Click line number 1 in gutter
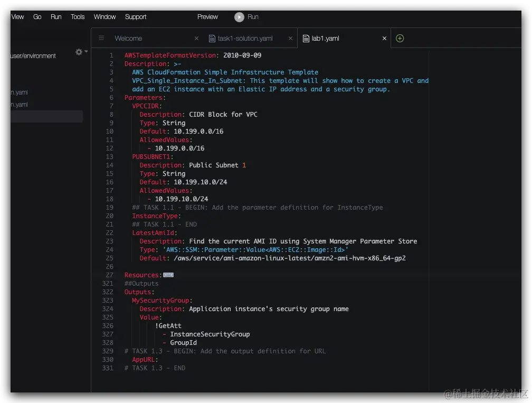This screenshot has height=403, width=532. (x=111, y=55)
